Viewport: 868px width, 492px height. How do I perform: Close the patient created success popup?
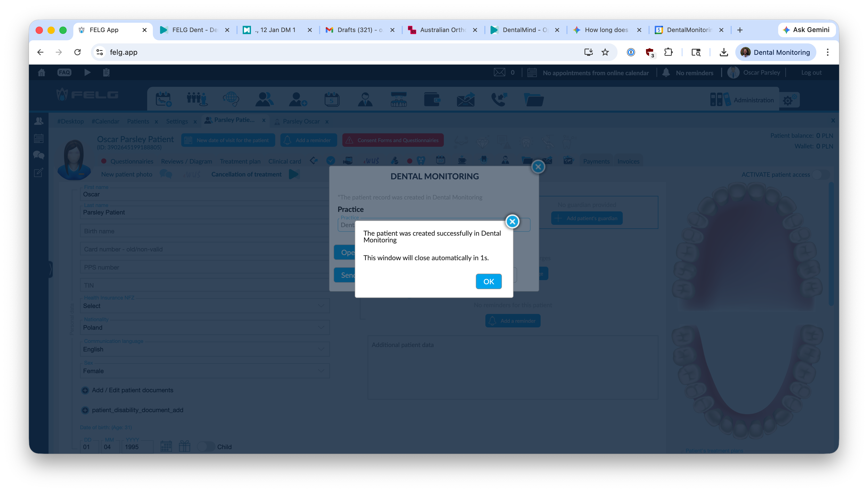512,221
